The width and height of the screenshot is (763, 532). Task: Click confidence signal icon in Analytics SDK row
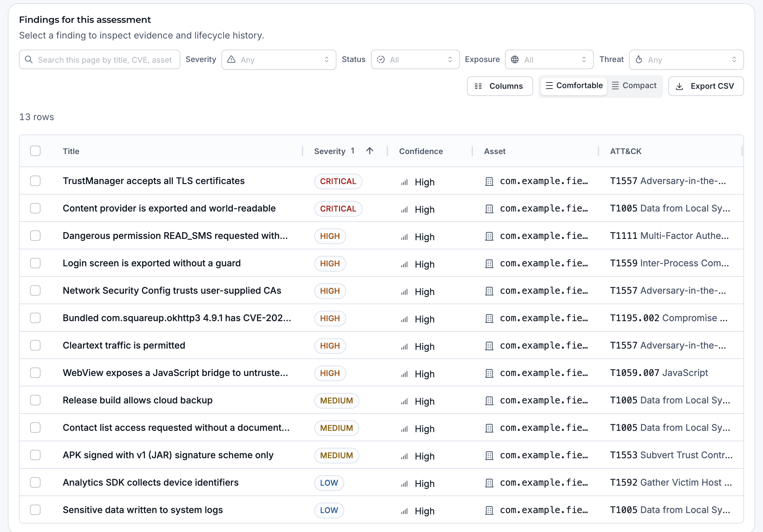coord(404,484)
